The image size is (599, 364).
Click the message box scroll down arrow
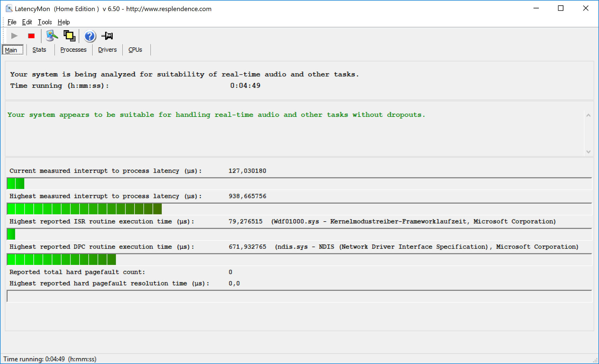pos(588,152)
